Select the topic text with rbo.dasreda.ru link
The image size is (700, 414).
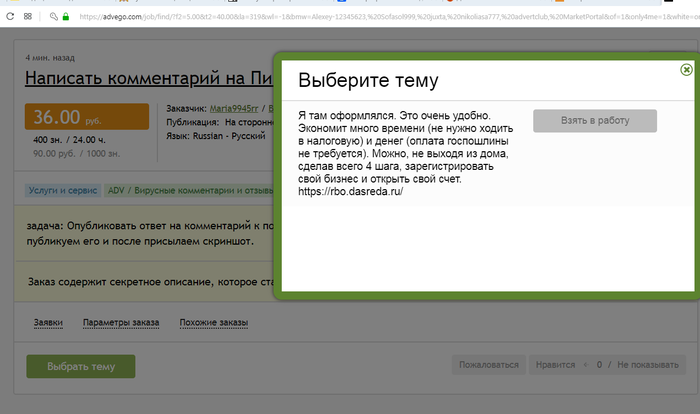(x=406, y=153)
